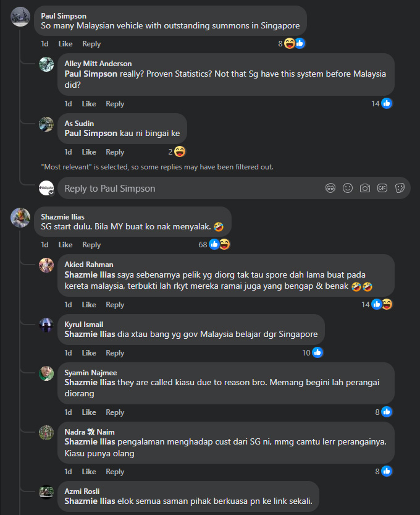Open emoji picker in reply box
This screenshot has width=420, height=515.
pyautogui.click(x=348, y=188)
